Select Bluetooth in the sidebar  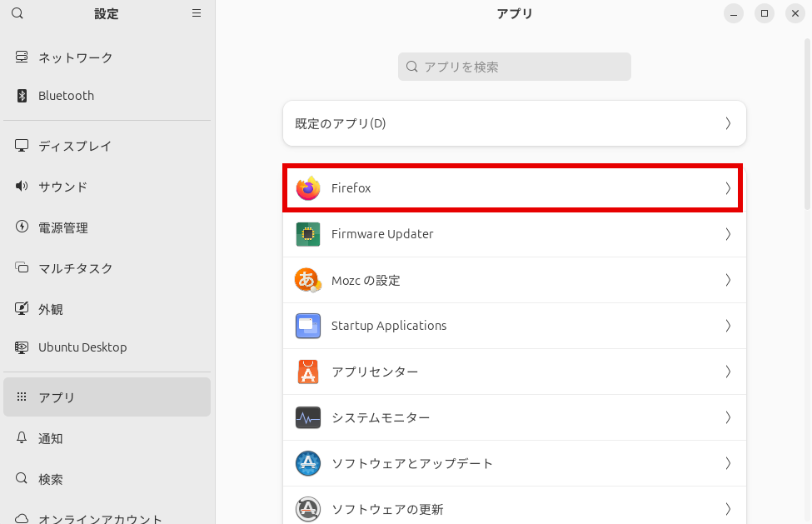(x=66, y=96)
